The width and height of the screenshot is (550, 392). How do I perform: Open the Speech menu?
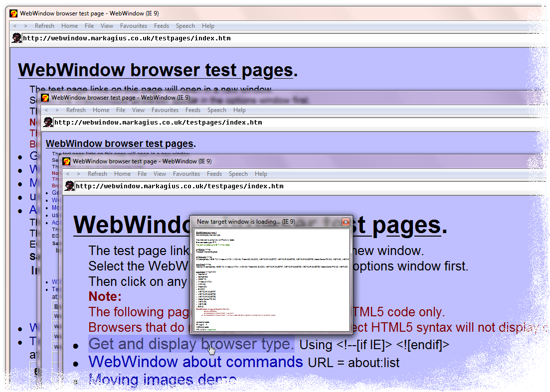[238, 173]
